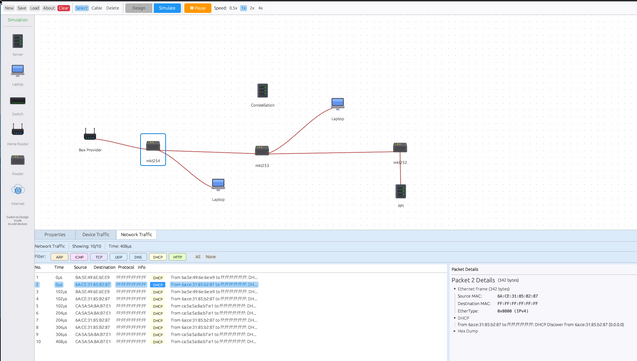Click the mkl253 switch node

click(262, 151)
